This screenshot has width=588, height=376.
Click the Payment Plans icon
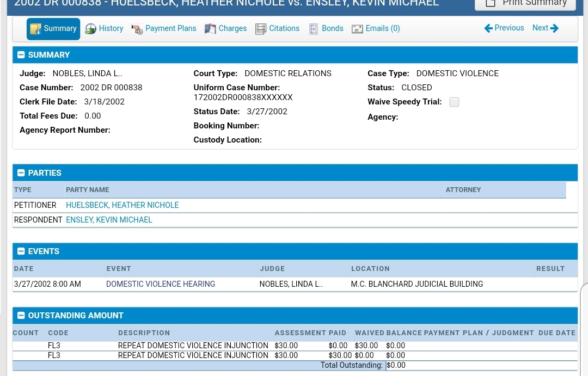pyautogui.click(x=137, y=29)
